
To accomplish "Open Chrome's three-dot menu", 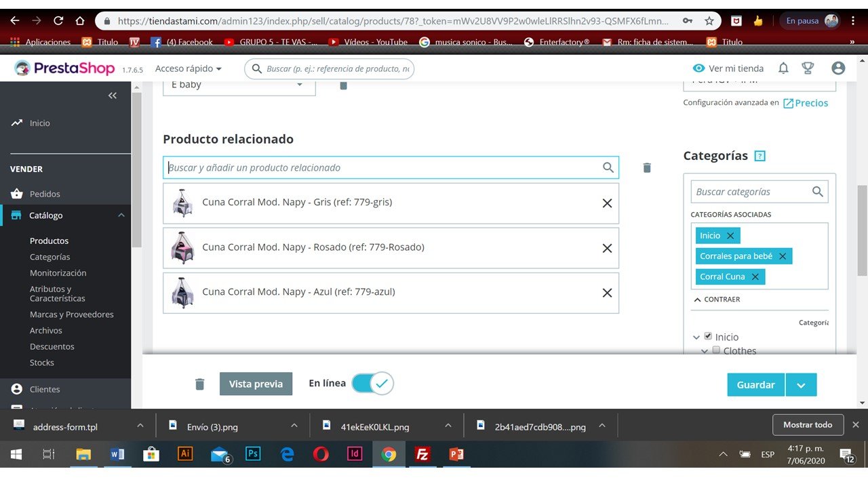I will click(x=853, y=21).
